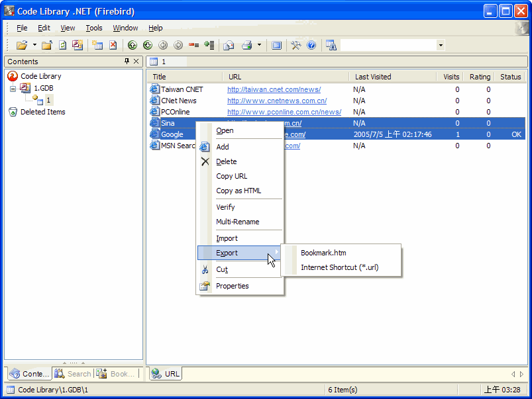Click the gray back arrow icon
532x399 pixels.
(163, 45)
